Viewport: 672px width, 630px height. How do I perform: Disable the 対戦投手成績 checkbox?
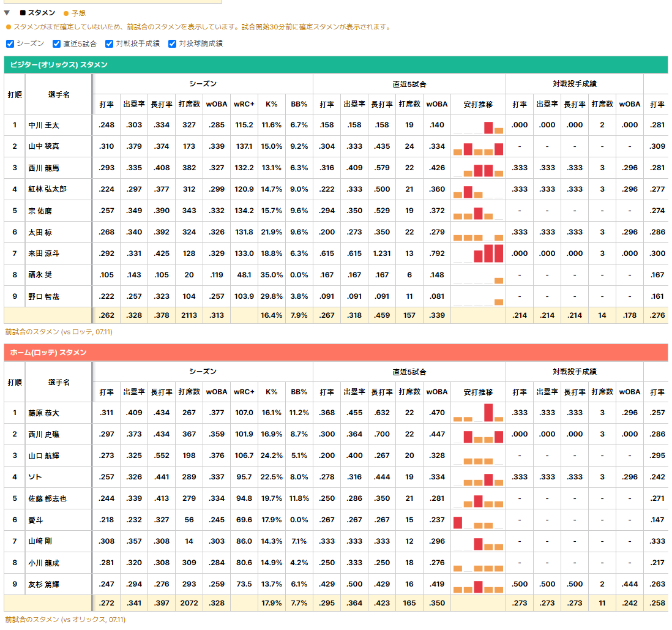110,43
